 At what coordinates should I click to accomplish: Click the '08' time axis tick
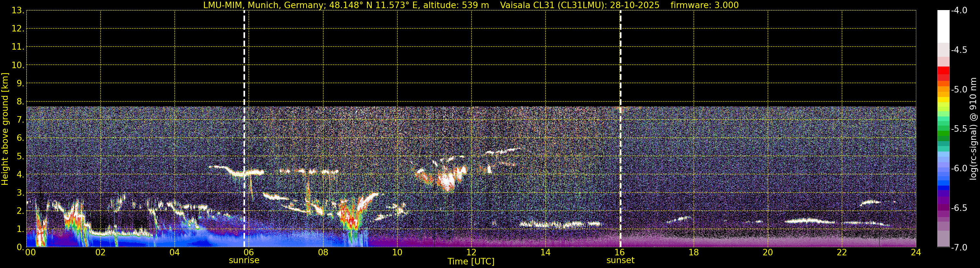(x=323, y=252)
